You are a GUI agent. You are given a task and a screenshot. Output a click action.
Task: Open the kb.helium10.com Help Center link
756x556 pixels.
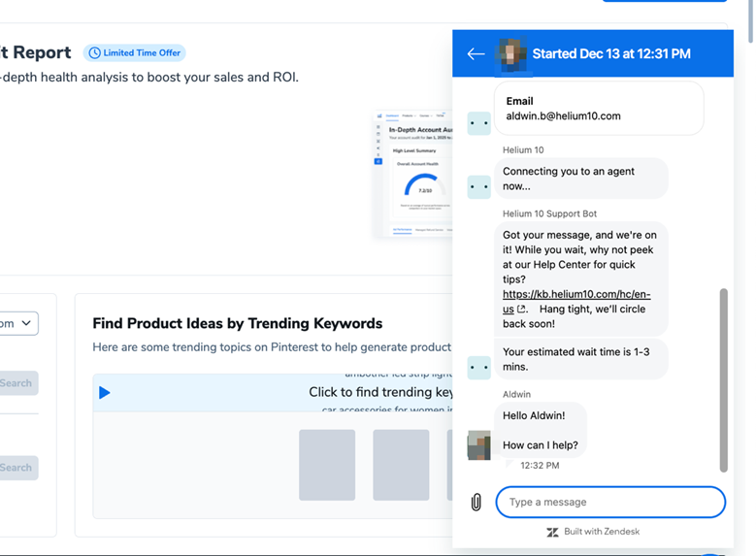tap(576, 294)
